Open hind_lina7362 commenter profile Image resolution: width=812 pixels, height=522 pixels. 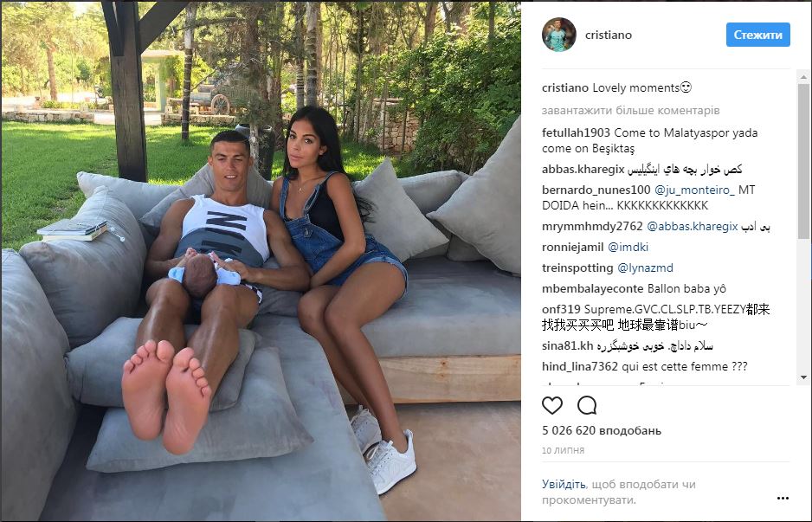pyautogui.click(x=580, y=367)
